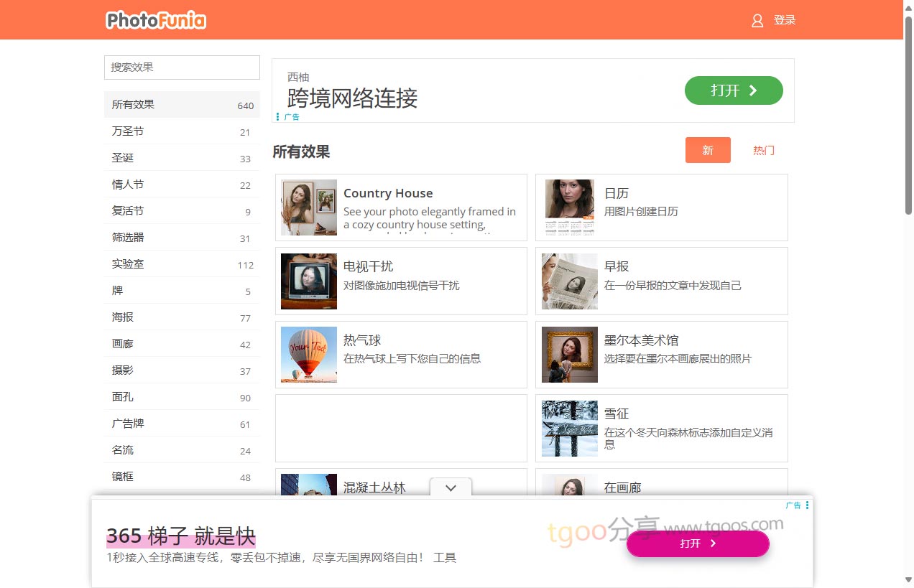Viewport: 914px width, 588px height.
Task: Select the 新 sorting tab
Action: pyautogui.click(x=708, y=150)
